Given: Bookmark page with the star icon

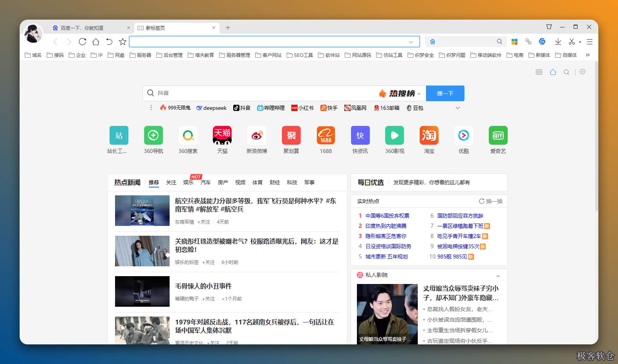Looking at the screenshot, I should 123,42.
